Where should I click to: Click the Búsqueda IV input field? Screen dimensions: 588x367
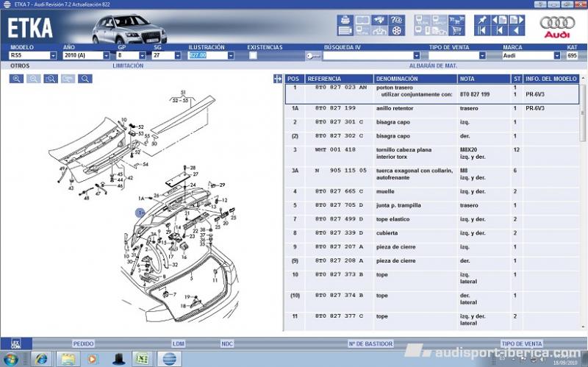(x=368, y=56)
